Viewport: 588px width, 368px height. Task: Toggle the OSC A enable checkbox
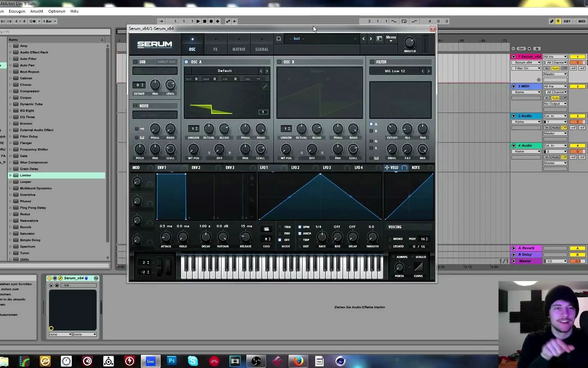click(x=186, y=62)
